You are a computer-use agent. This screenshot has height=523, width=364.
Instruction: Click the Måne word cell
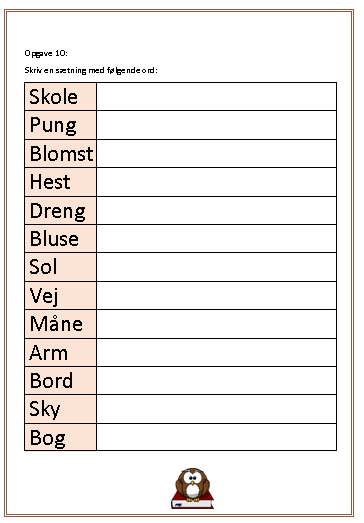[x=60, y=324]
